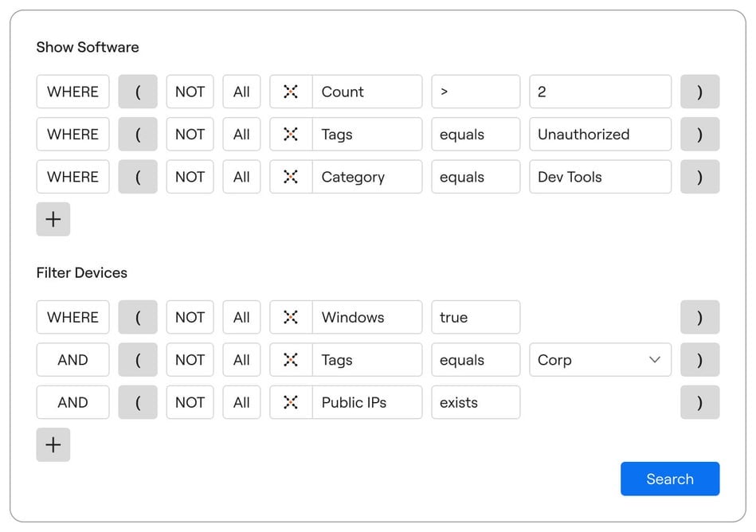Add a new condition under Show Software
The height and width of the screenshot is (532, 756).
click(53, 219)
